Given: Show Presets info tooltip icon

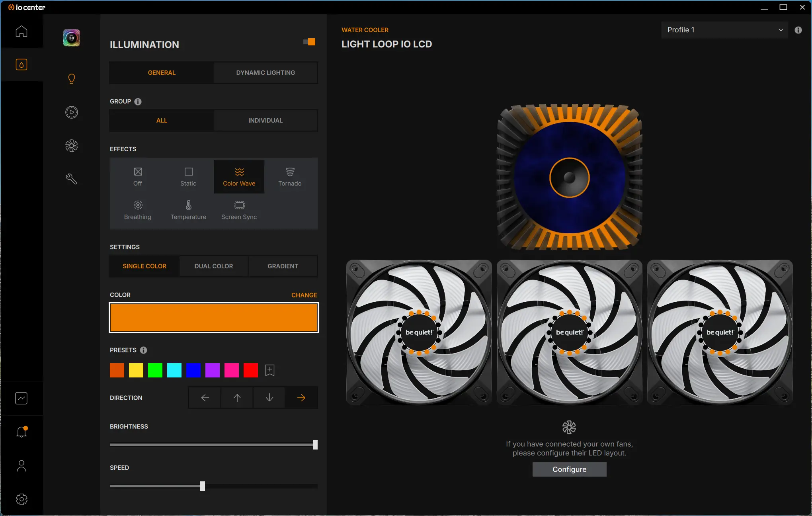Looking at the screenshot, I should point(144,350).
